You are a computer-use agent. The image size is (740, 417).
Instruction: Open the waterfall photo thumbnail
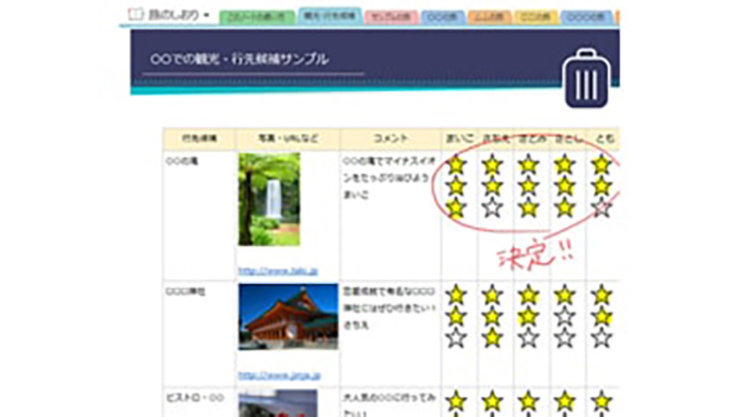[x=269, y=199]
